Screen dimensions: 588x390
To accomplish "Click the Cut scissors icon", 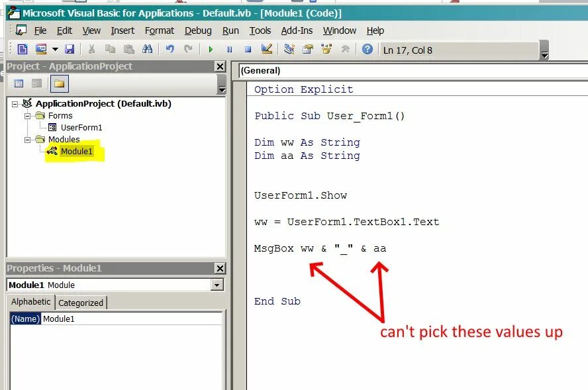I will [x=91, y=49].
